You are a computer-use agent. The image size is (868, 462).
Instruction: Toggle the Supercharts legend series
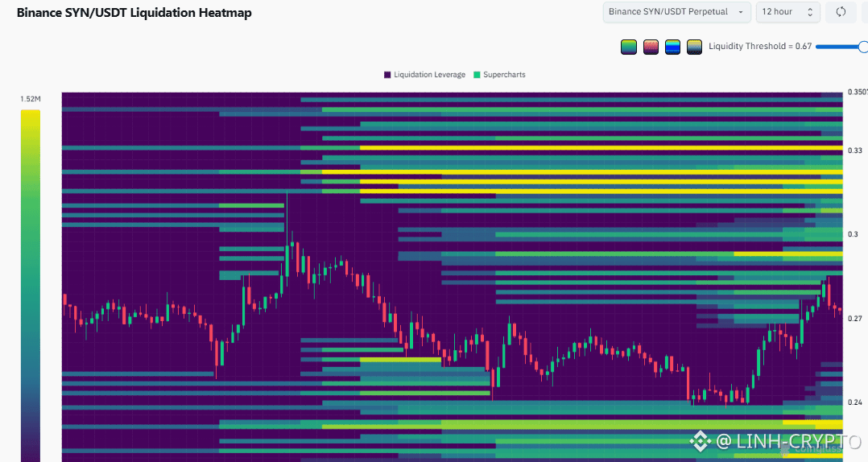[x=499, y=75]
